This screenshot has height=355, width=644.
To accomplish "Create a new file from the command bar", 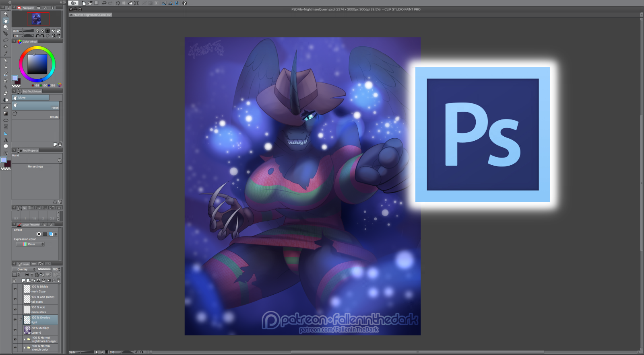I will tap(84, 3).
